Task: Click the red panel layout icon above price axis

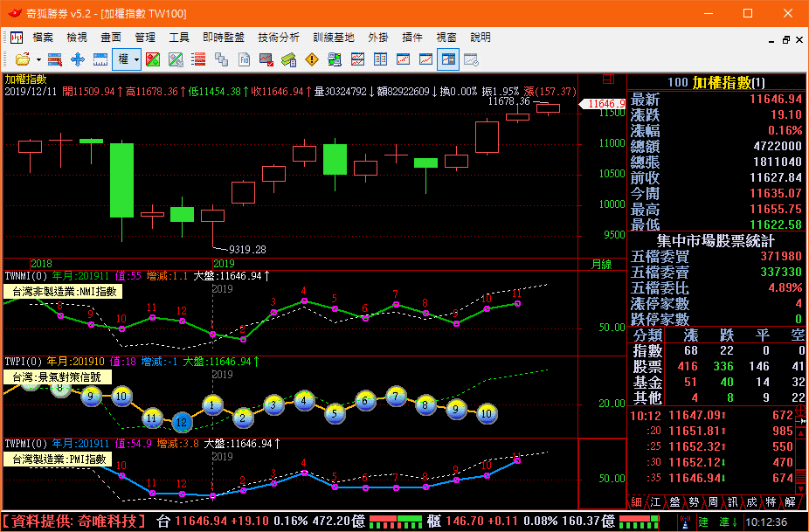Action: click(609, 79)
